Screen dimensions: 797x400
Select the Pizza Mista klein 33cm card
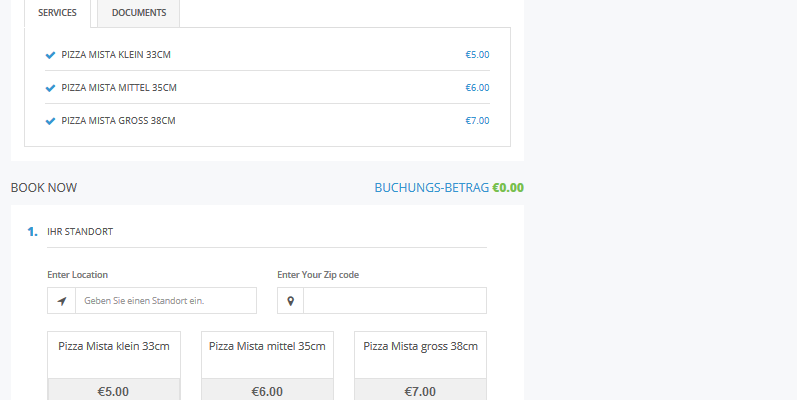(x=114, y=354)
